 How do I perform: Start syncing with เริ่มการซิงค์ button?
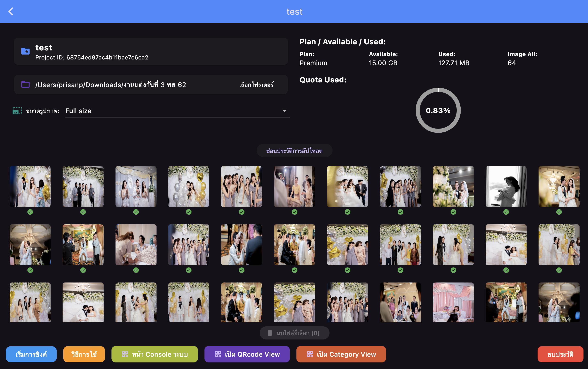(31, 354)
